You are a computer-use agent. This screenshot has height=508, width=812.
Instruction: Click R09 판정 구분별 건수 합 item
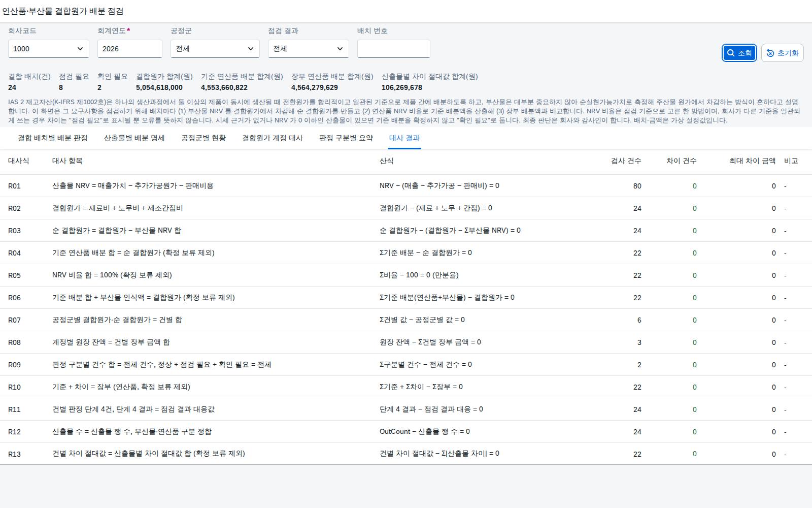tap(162, 365)
